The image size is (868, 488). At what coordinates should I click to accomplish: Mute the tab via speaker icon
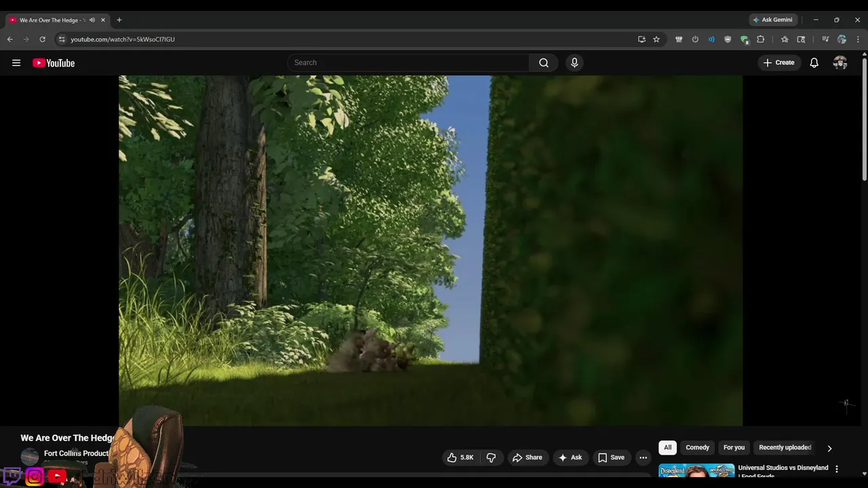click(92, 20)
